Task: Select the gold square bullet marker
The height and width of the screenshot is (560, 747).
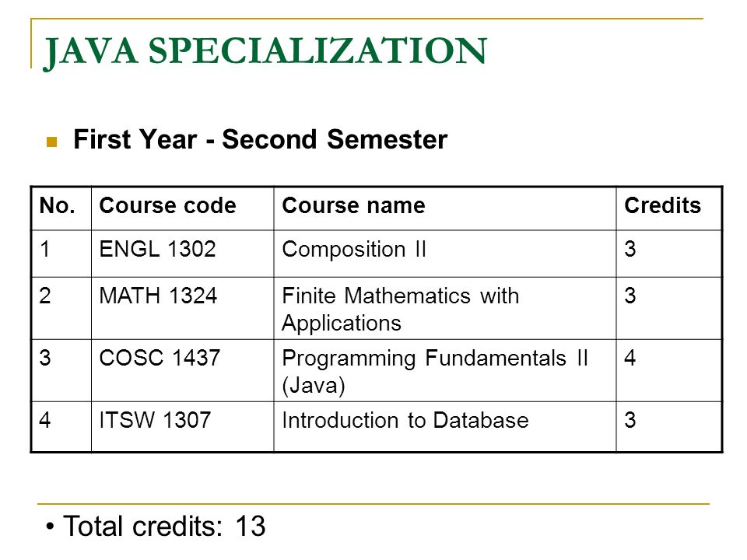Action: coord(52,142)
